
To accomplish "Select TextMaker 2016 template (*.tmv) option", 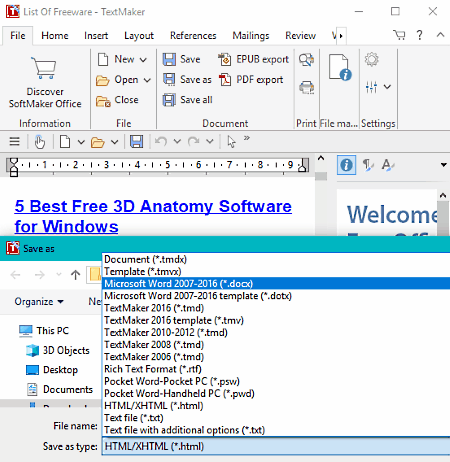I will [x=276, y=320].
